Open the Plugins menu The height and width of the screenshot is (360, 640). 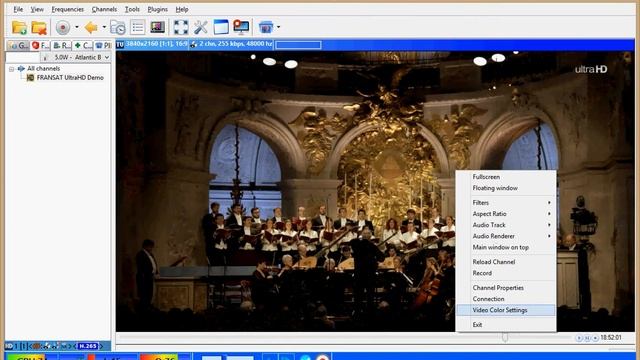pyautogui.click(x=158, y=9)
